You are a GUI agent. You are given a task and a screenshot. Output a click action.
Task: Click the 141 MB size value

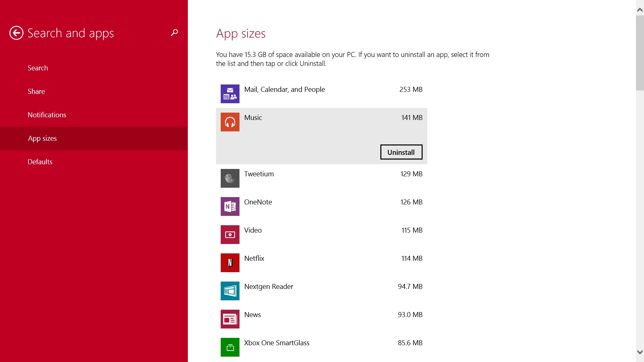point(412,118)
